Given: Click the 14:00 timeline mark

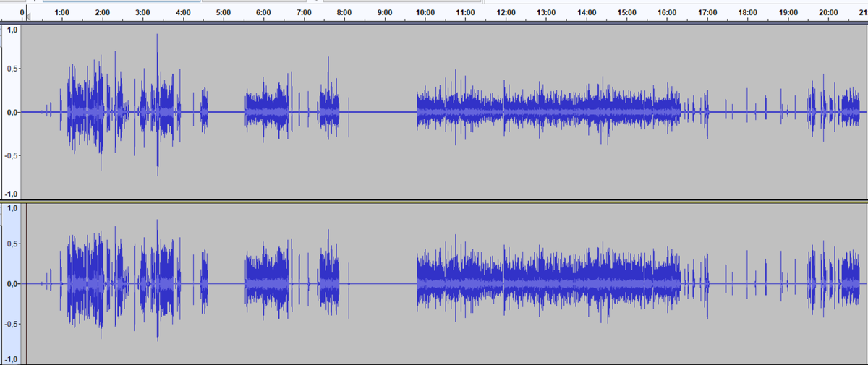Looking at the screenshot, I should [x=587, y=13].
